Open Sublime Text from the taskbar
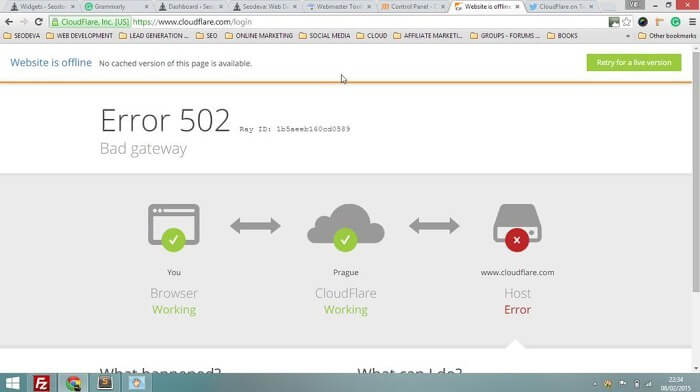 (x=105, y=383)
